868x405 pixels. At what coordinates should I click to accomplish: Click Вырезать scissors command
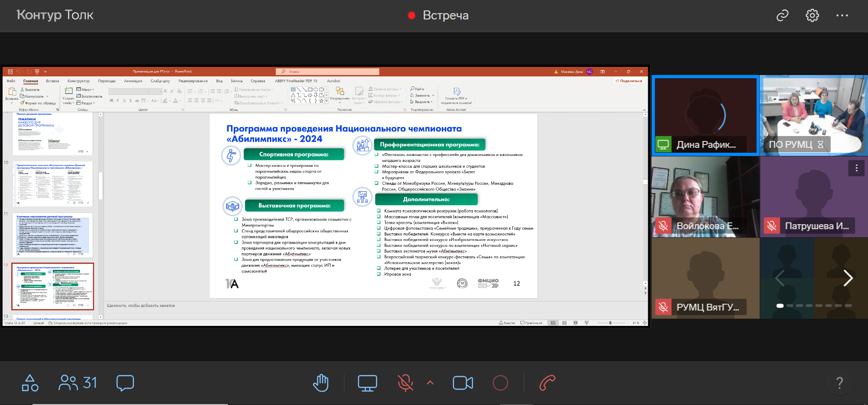[x=30, y=89]
